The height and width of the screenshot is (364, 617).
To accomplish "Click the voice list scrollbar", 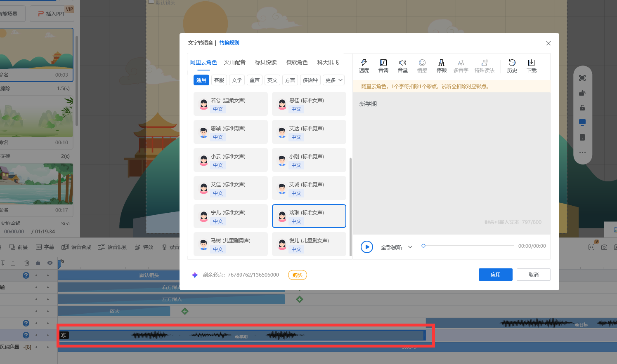I will coord(351,206).
